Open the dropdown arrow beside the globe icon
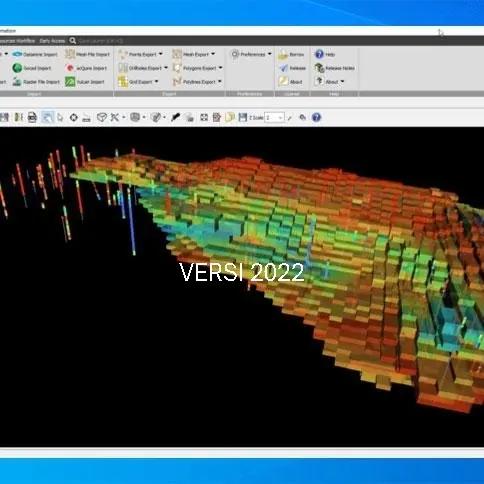The image size is (484, 484). [144, 117]
